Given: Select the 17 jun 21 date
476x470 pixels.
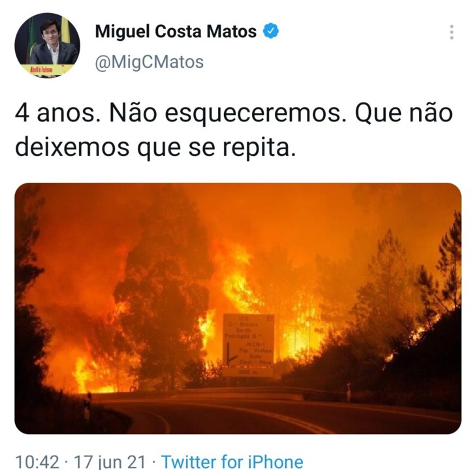Looking at the screenshot, I should tap(110, 462).
